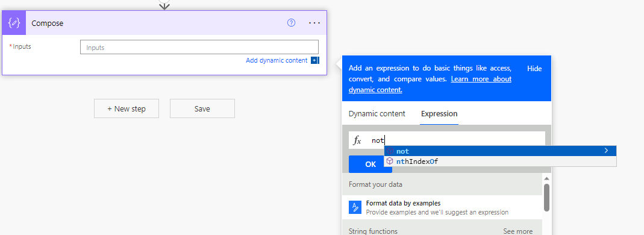Select the Expression tab
The width and height of the screenshot is (644, 235).
tap(439, 114)
